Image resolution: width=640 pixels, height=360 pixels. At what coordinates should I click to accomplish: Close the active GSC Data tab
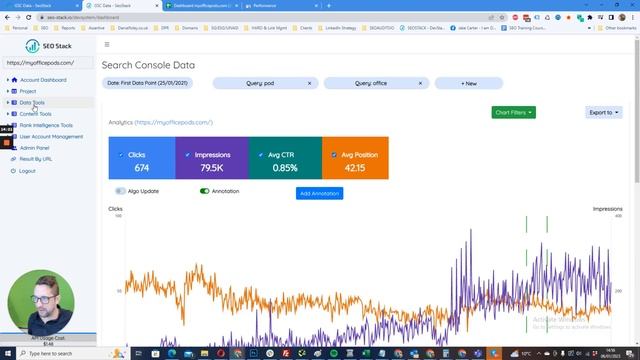coord(157,6)
